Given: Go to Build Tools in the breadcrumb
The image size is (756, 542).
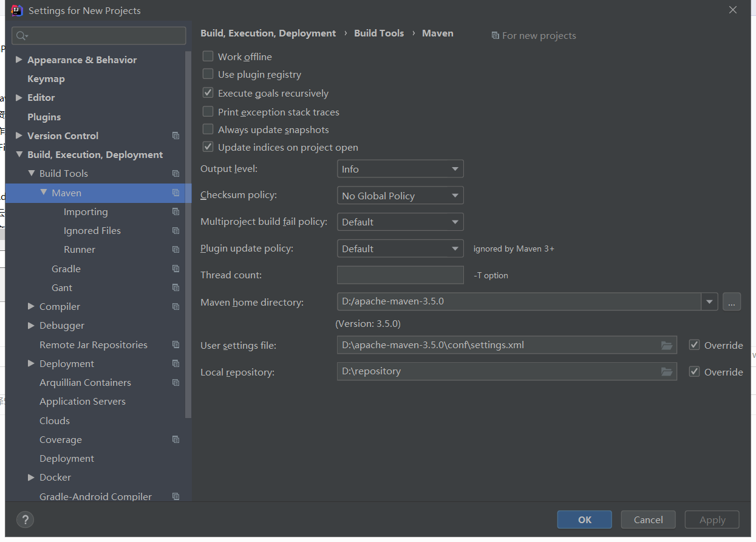Looking at the screenshot, I should 379,33.
